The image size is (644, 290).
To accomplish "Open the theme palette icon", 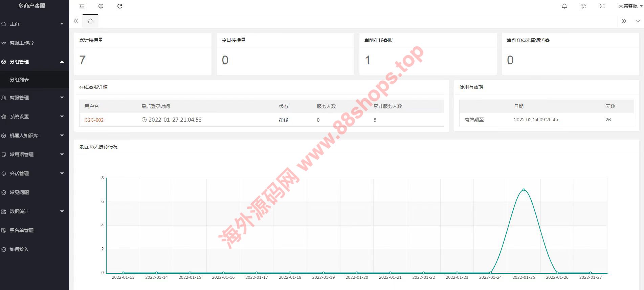I will pyautogui.click(x=583, y=6).
